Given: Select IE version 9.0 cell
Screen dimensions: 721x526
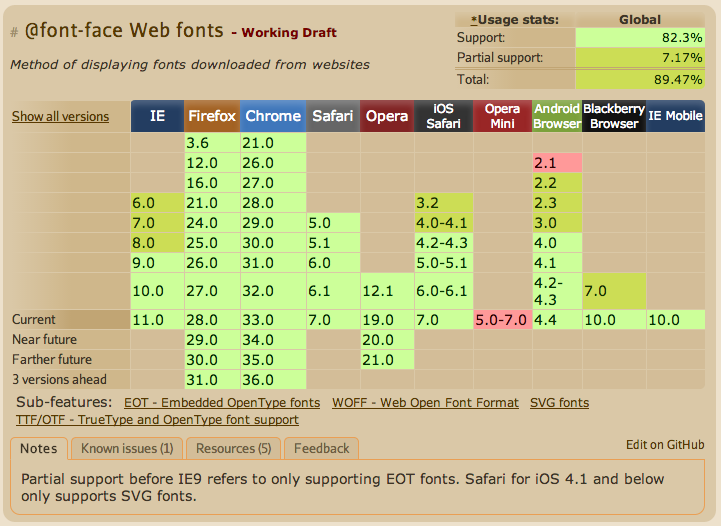Looking at the screenshot, I should 157,263.
